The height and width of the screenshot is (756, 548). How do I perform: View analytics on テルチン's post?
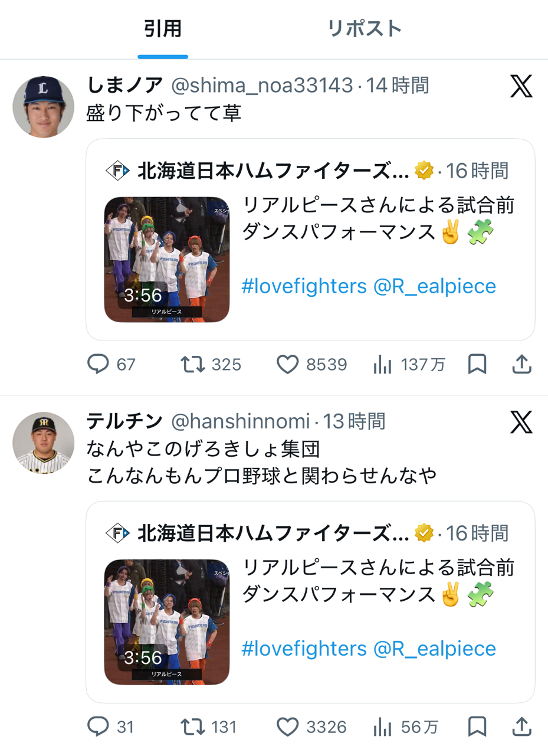(x=383, y=727)
